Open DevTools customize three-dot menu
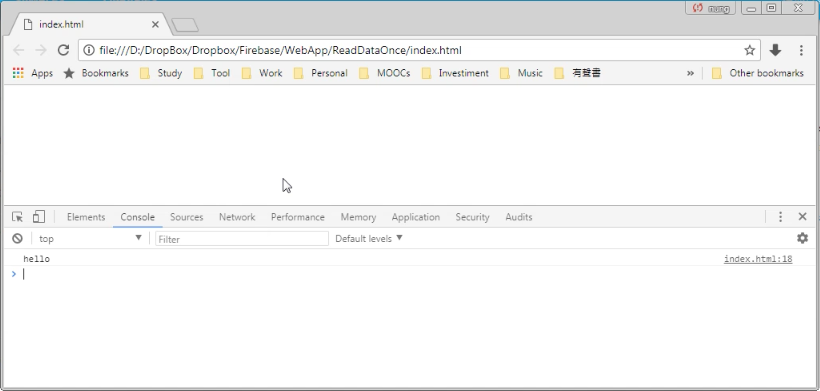 780,217
